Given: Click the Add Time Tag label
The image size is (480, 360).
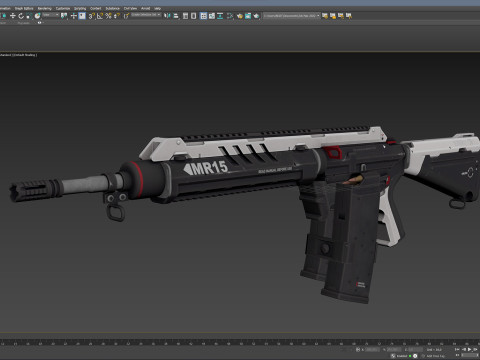Looking at the screenshot, I should pos(436,356).
